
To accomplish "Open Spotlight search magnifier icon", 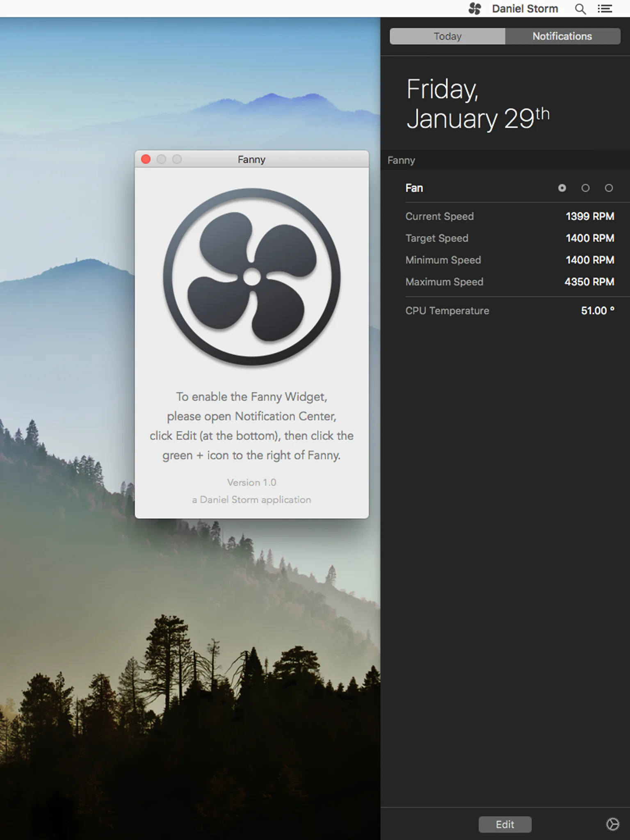I will point(580,9).
